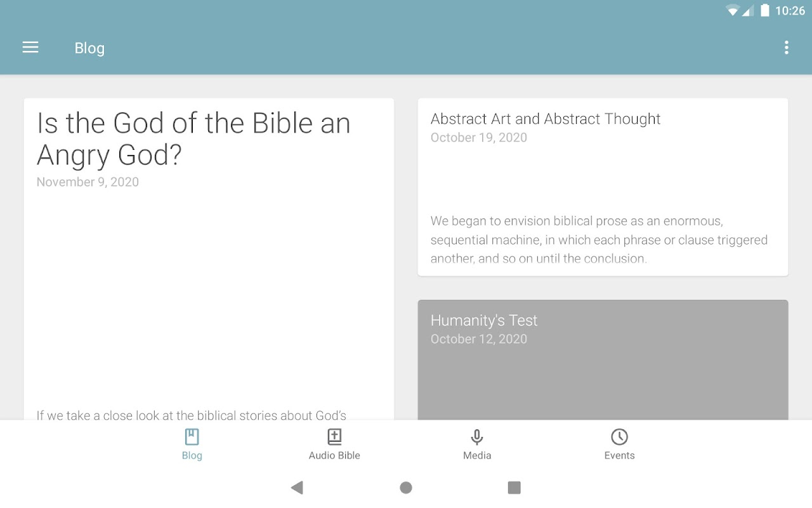Switch to the Audio Bible tab label

pyautogui.click(x=334, y=455)
